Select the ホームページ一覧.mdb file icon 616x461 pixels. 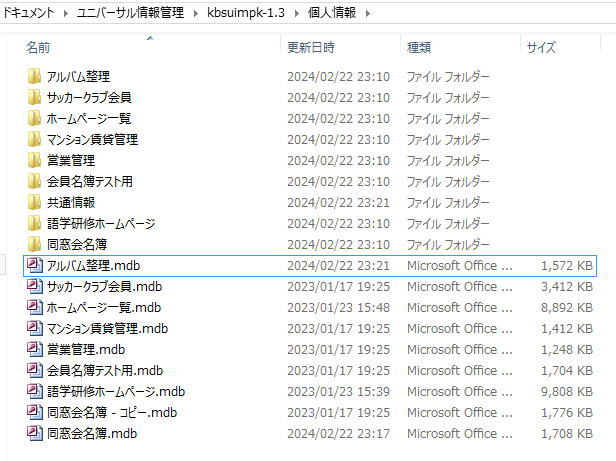tap(34, 308)
